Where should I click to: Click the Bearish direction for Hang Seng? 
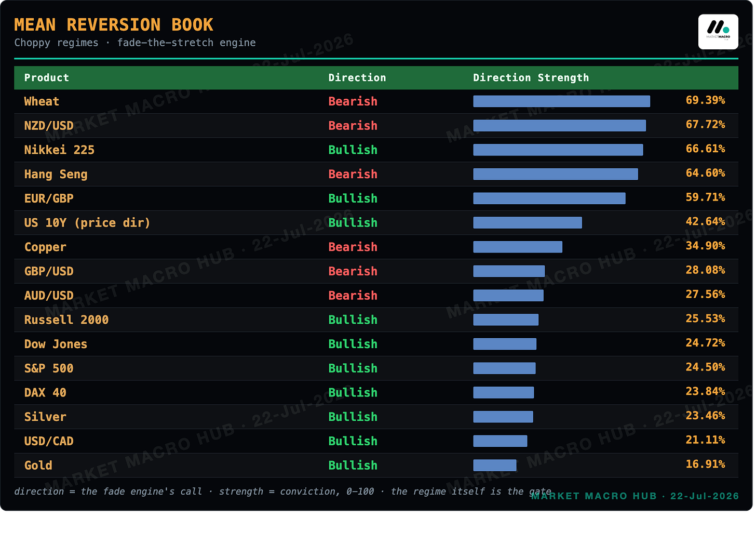coord(353,175)
